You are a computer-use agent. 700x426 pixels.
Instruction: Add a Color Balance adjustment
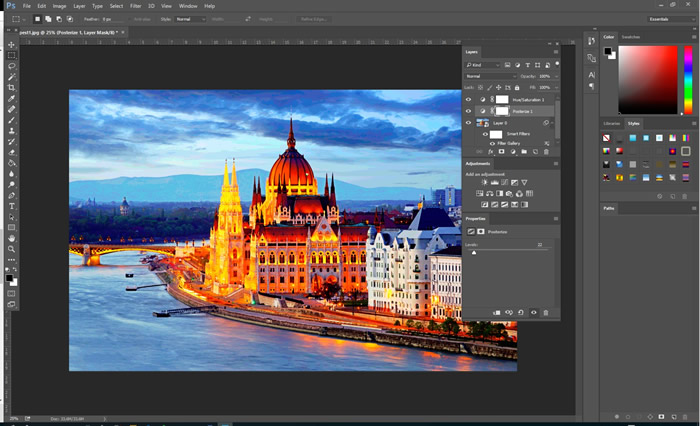point(490,193)
